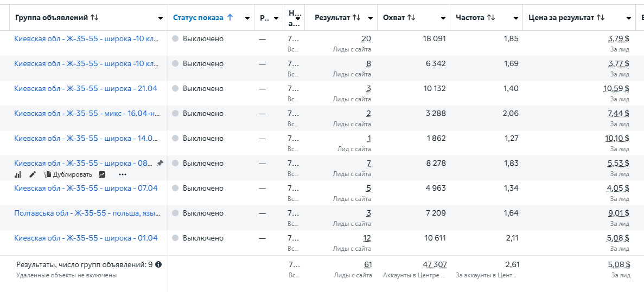Click the Лид с сайта label under result 1
This screenshot has width=644, height=292.
click(354, 149)
